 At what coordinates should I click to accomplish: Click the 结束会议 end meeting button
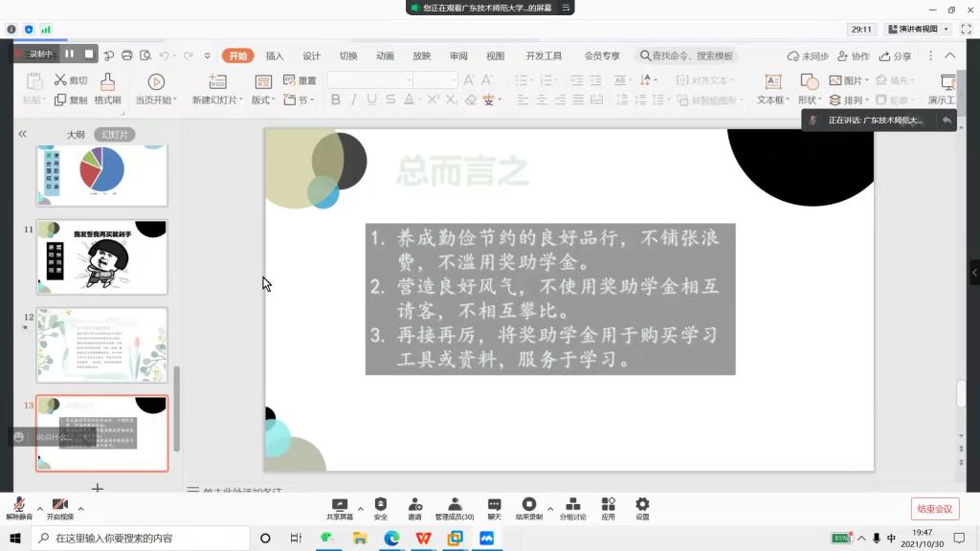[x=934, y=509]
